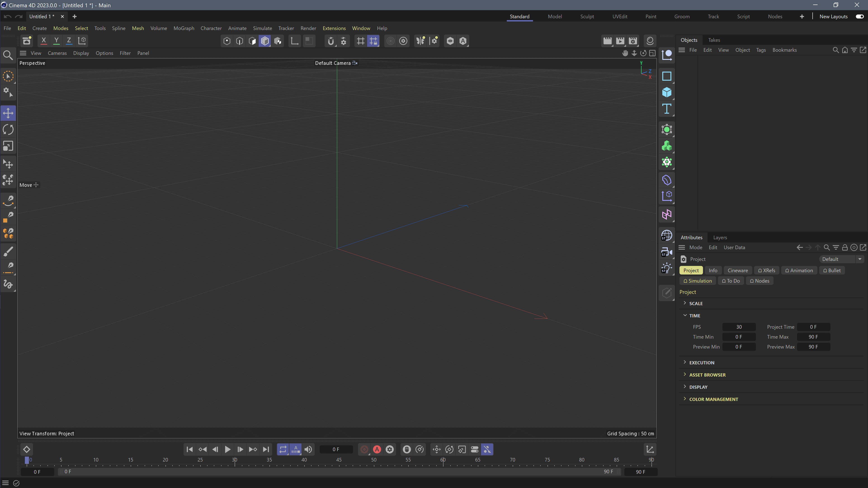The height and width of the screenshot is (488, 868).
Task: Activate the Live Selection tool
Action: pos(8,76)
